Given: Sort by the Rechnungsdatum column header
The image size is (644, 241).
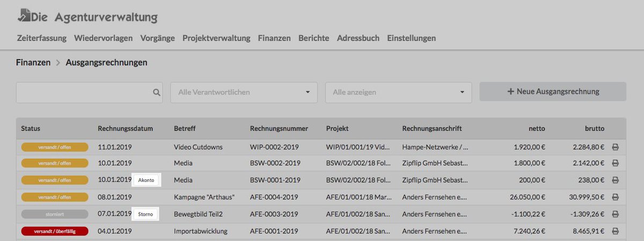Looking at the screenshot, I should click(126, 129).
